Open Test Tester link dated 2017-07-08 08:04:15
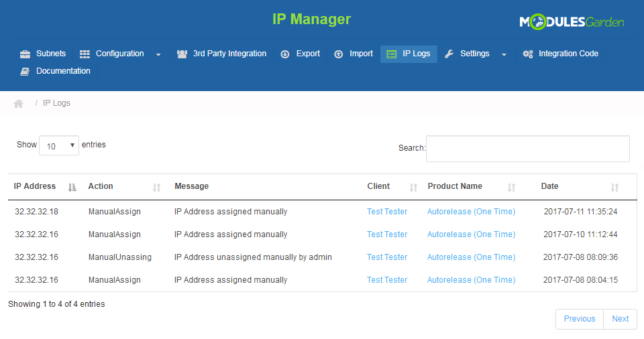644x339 pixels. point(387,280)
